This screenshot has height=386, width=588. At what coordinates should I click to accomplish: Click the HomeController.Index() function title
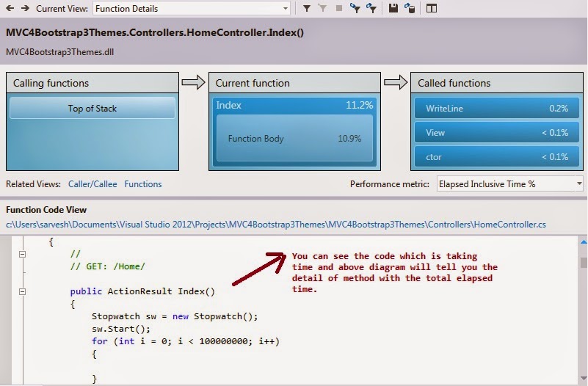155,32
